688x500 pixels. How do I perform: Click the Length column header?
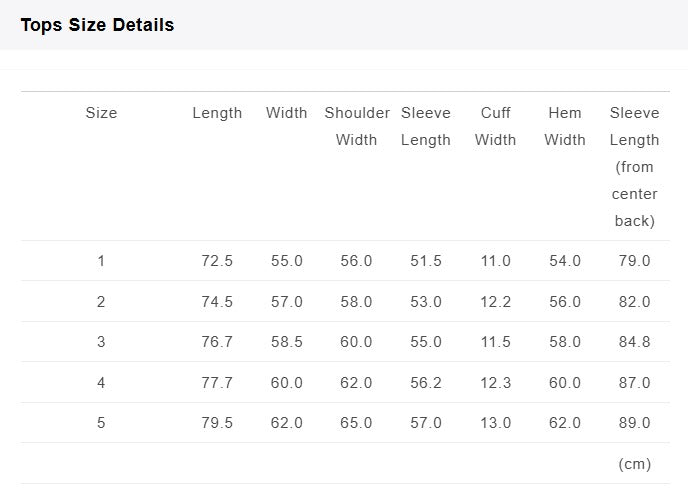coord(217,113)
